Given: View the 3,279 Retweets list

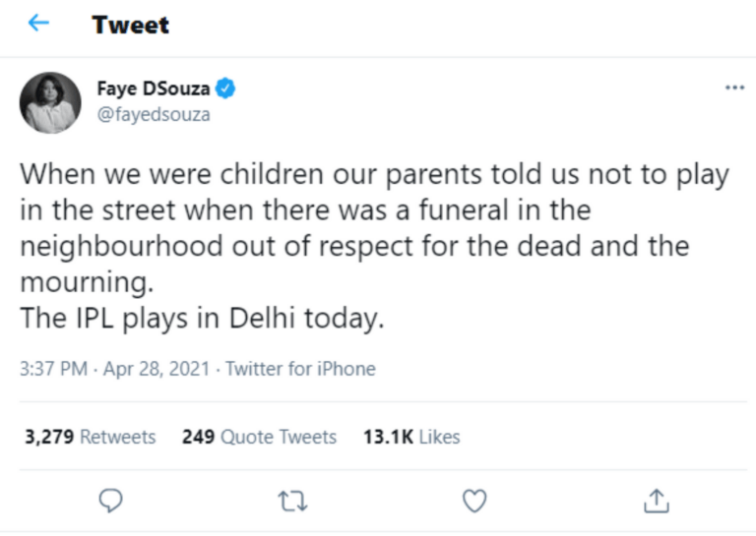Looking at the screenshot, I should [90, 437].
